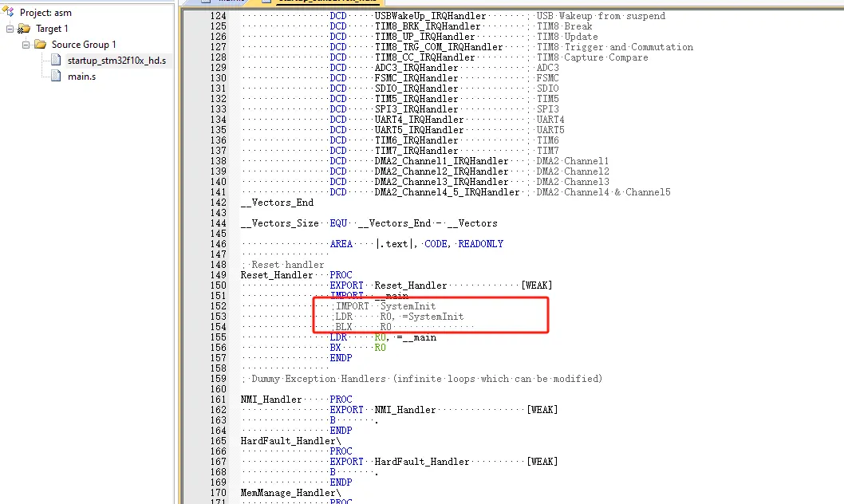Select the Source Group 1 label
This screenshot has width=844, height=504.
pos(84,45)
